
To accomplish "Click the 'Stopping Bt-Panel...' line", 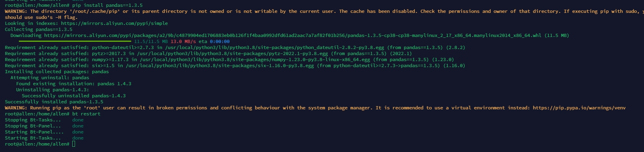I will 33,126.
